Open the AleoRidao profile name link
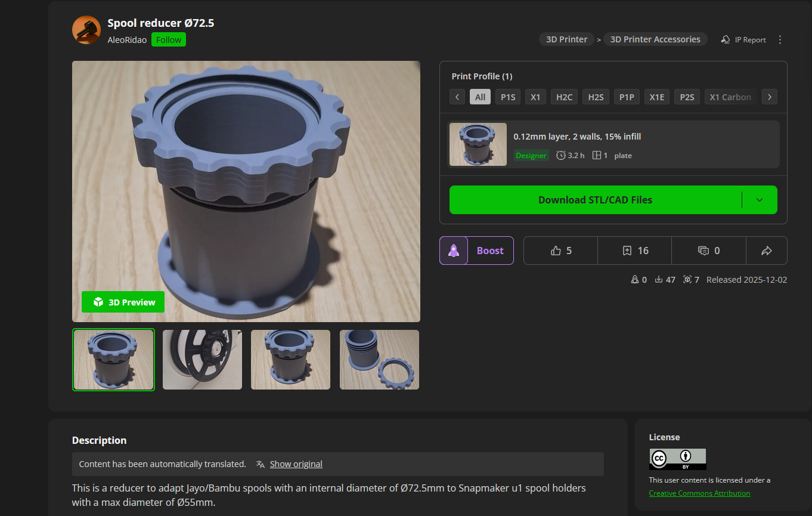 127,40
